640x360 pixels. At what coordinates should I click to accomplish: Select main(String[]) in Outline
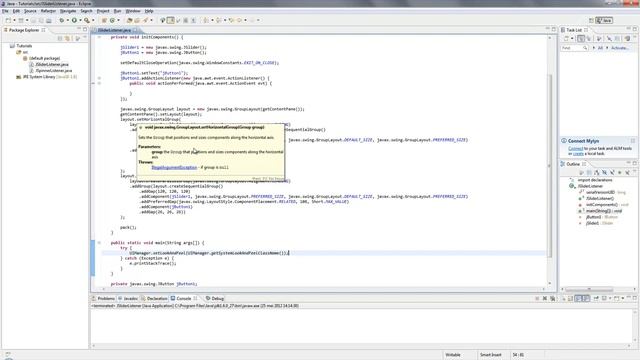604,211
